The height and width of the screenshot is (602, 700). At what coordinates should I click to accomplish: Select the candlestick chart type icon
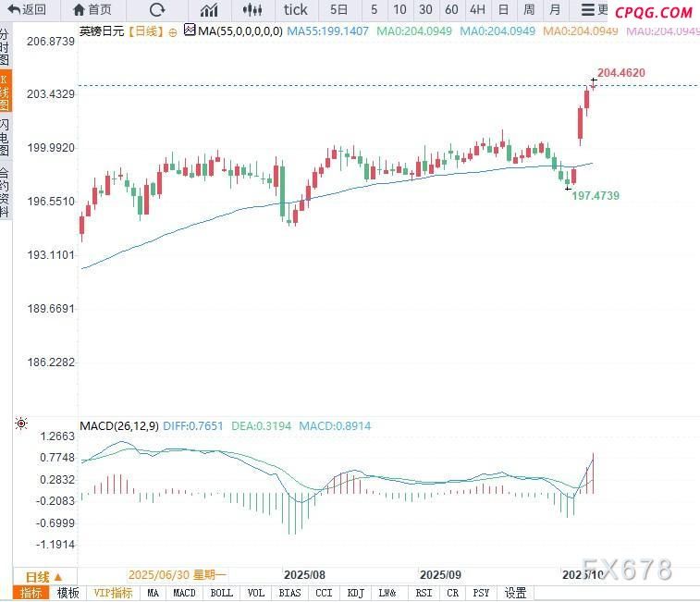[x=252, y=10]
